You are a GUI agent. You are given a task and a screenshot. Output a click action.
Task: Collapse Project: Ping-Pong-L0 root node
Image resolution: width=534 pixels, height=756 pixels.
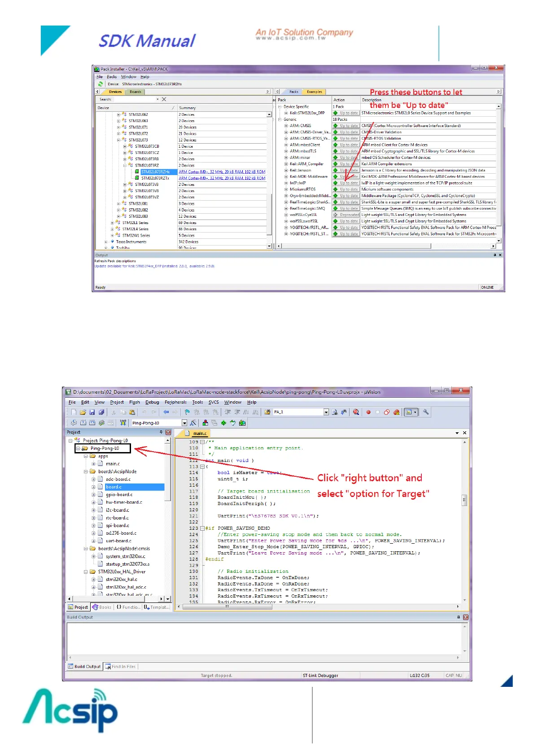(70, 440)
